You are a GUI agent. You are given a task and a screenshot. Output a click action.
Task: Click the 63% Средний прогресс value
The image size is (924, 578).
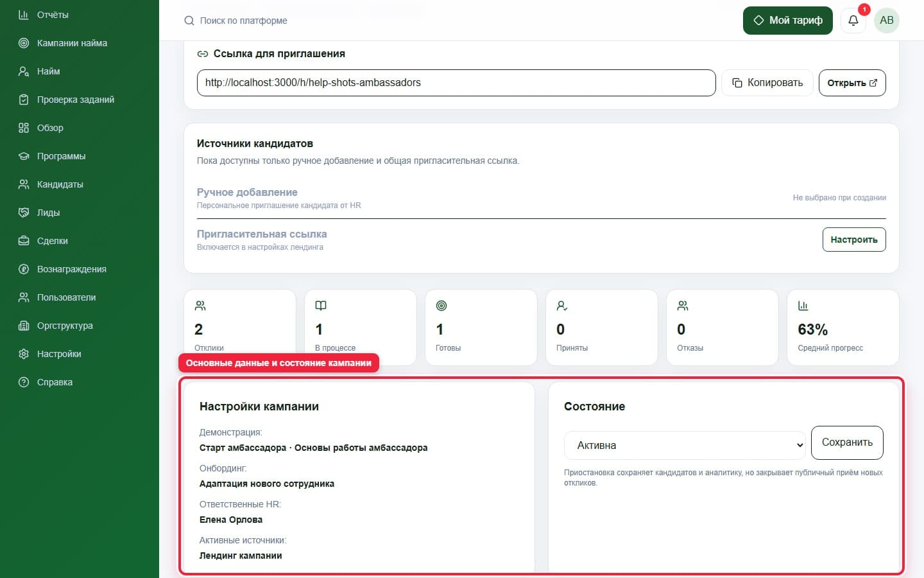(812, 329)
